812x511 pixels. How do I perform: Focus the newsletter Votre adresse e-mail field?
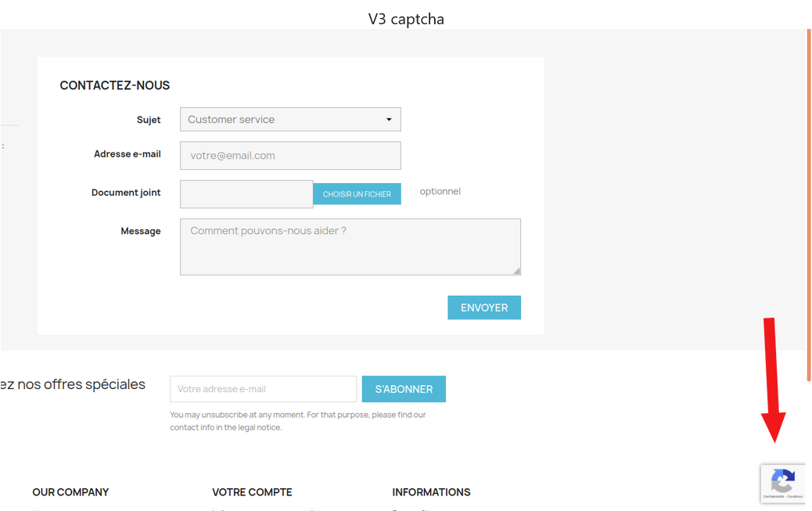(263, 389)
